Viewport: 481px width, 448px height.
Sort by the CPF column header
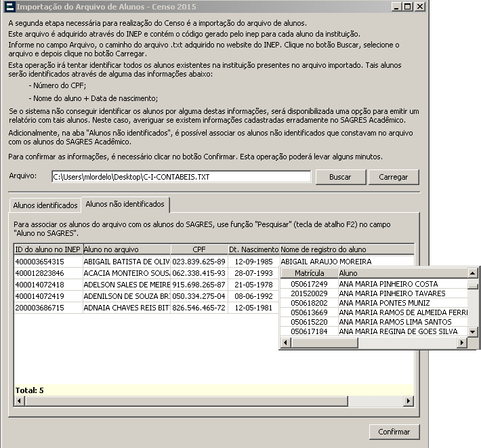(198, 249)
